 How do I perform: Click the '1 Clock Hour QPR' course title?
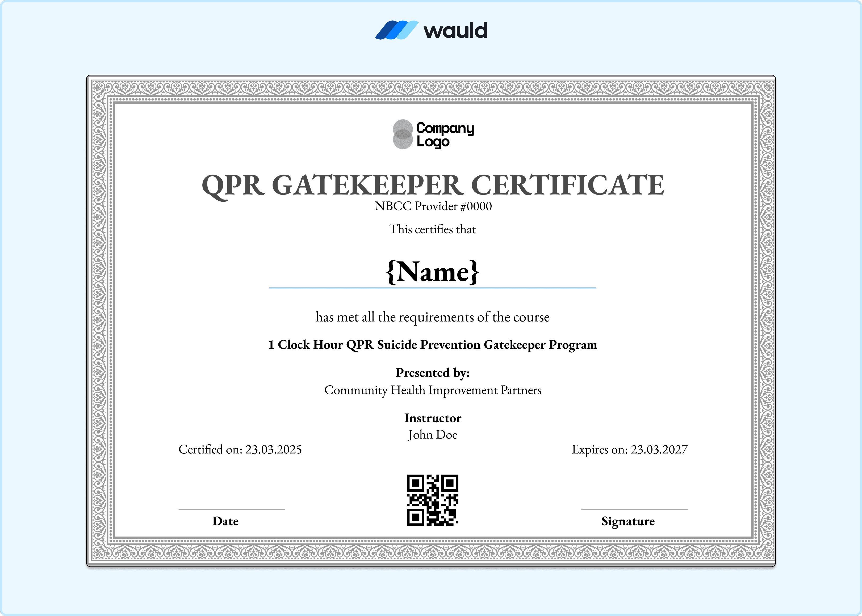(x=433, y=345)
